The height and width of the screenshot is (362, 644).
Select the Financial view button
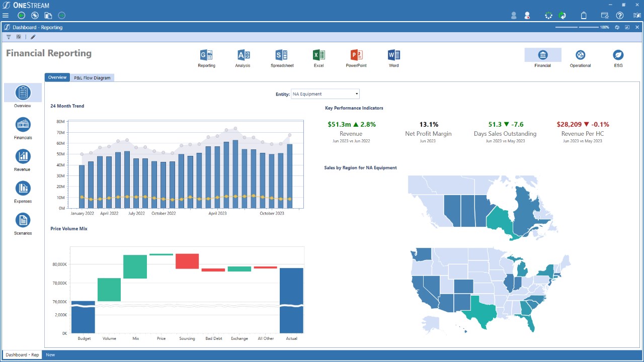point(543,55)
